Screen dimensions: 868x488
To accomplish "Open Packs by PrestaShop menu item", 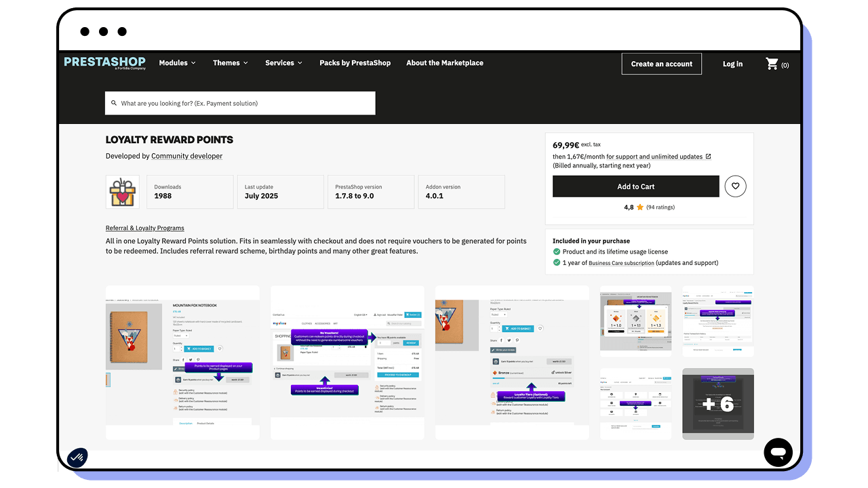I will pos(355,63).
